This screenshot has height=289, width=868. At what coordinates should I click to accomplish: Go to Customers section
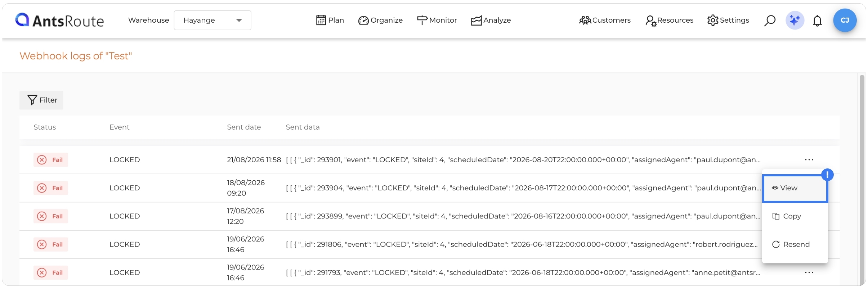[x=605, y=20]
